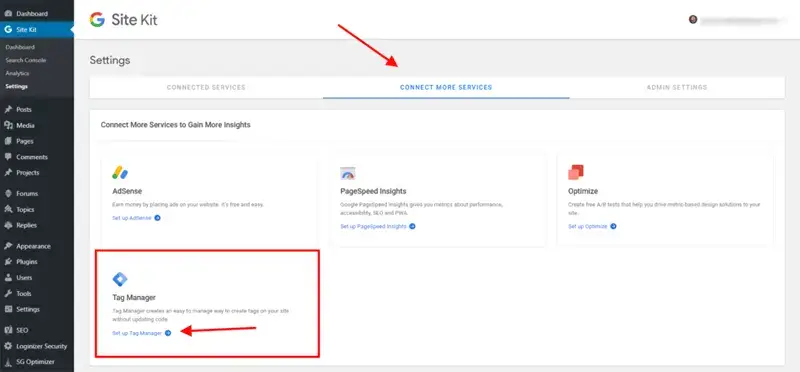
Task: Click the Set up Tag Manager link
Action: [x=137, y=333]
